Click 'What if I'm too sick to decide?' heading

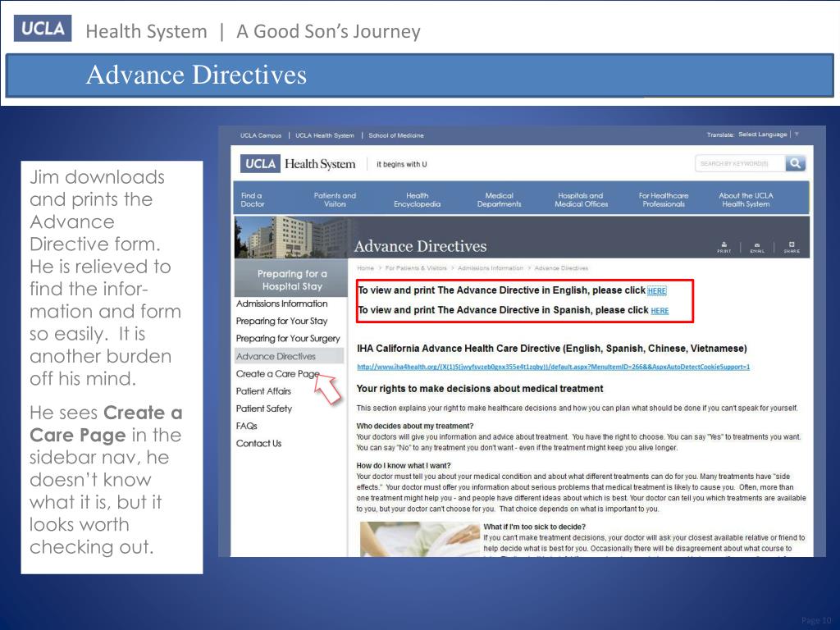[x=535, y=527]
